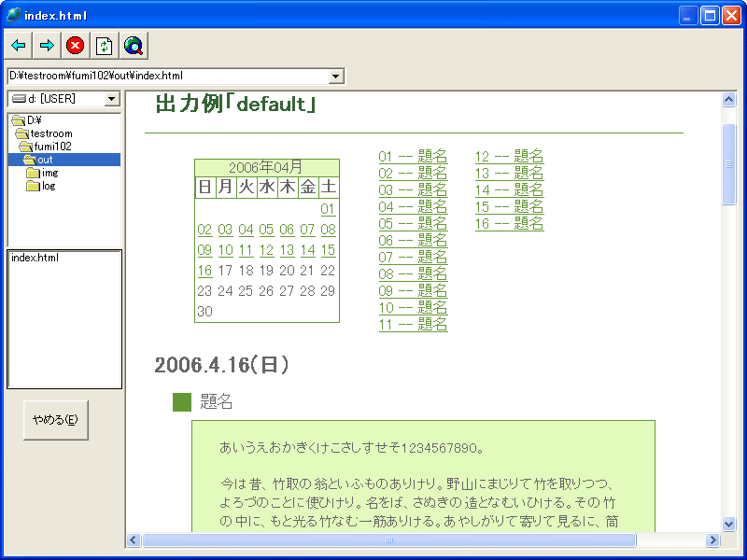Open calendar day 09 link

coord(204,250)
